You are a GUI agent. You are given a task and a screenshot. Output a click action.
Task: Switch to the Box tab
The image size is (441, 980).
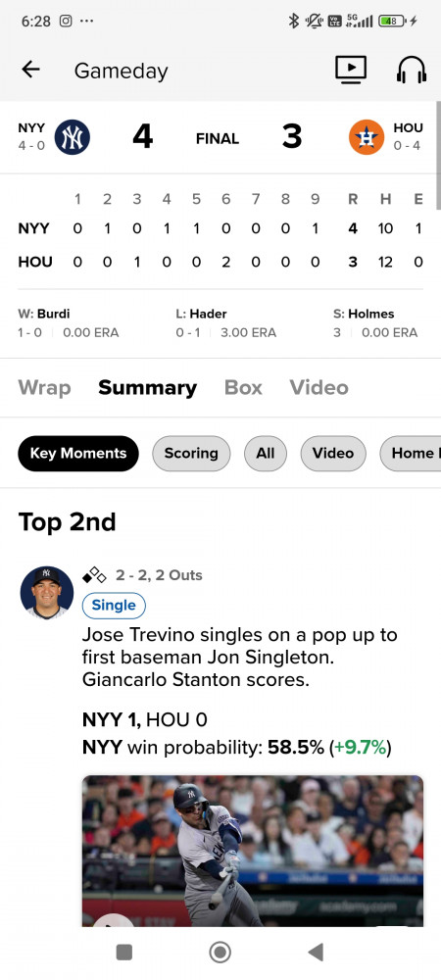(243, 387)
